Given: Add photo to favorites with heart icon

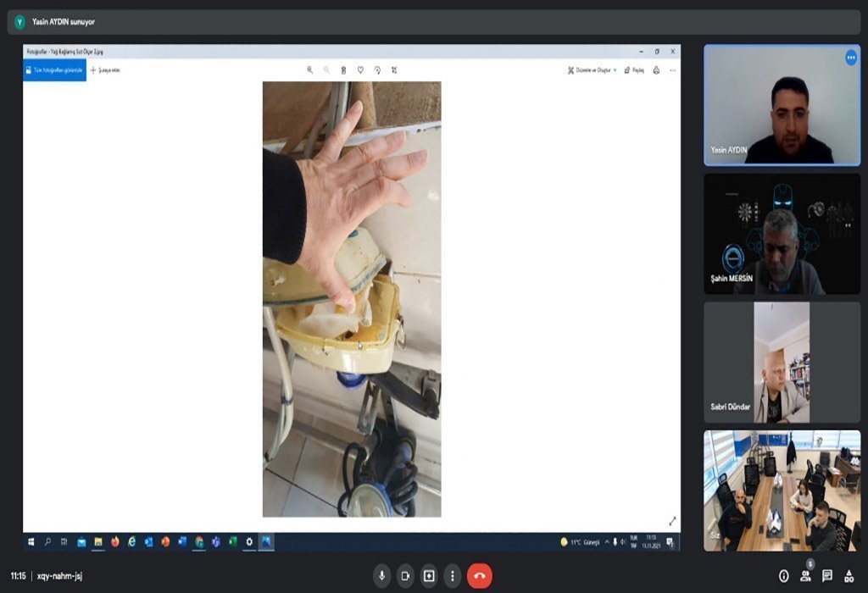Looking at the screenshot, I should tap(360, 70).
